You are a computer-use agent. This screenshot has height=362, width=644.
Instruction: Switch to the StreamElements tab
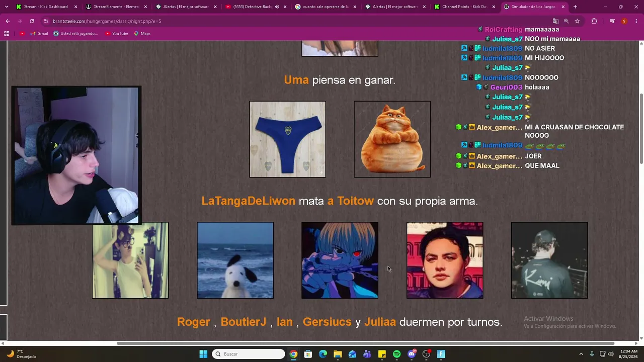[116, 7]
